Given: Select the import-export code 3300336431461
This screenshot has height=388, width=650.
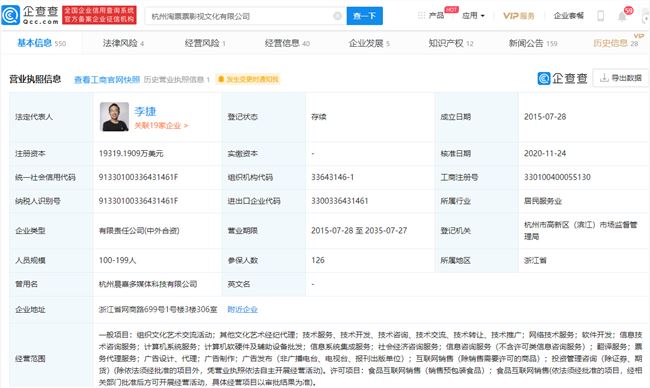Looking at the screenshot, I should [340, 201].
